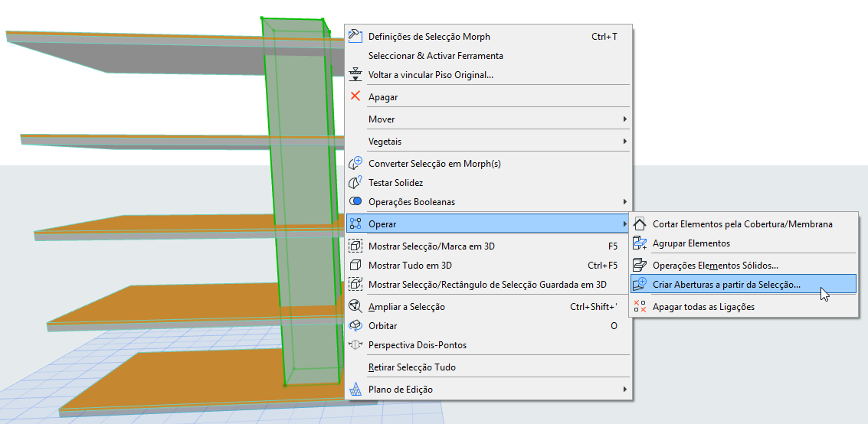The height and width of the screenshot is (424, 868).
Task: Expand the Vegetais submenu
Action: point(488,141)
